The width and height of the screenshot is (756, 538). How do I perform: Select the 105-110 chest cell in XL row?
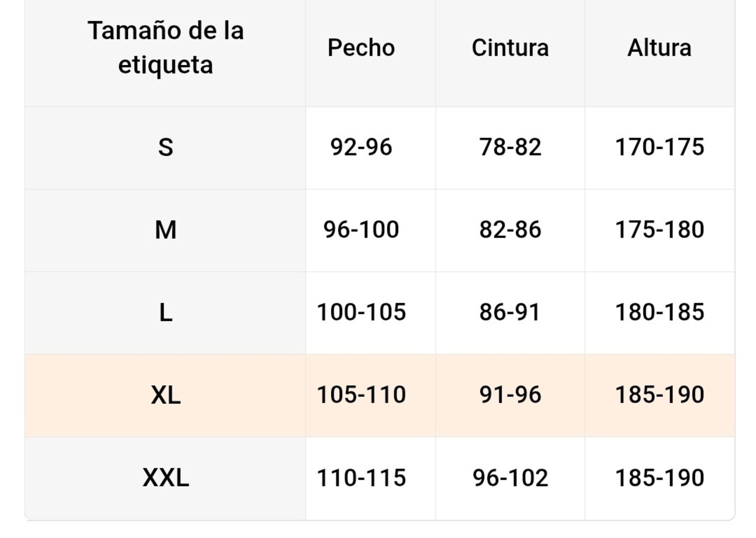pos(361,395)
